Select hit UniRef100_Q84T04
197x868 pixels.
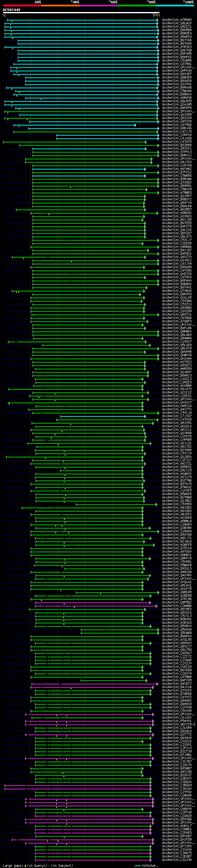point(177,203)
